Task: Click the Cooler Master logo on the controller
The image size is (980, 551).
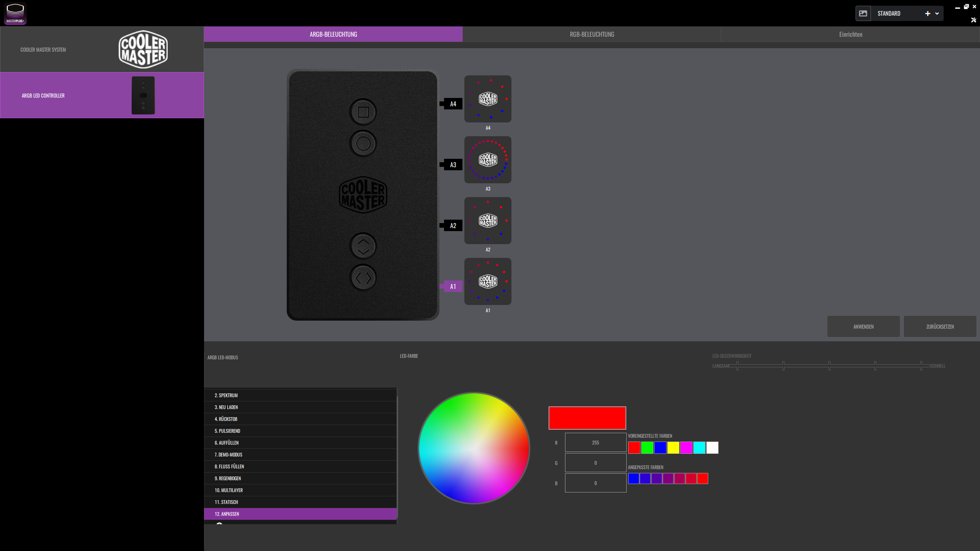Action: tap(363, 194)
